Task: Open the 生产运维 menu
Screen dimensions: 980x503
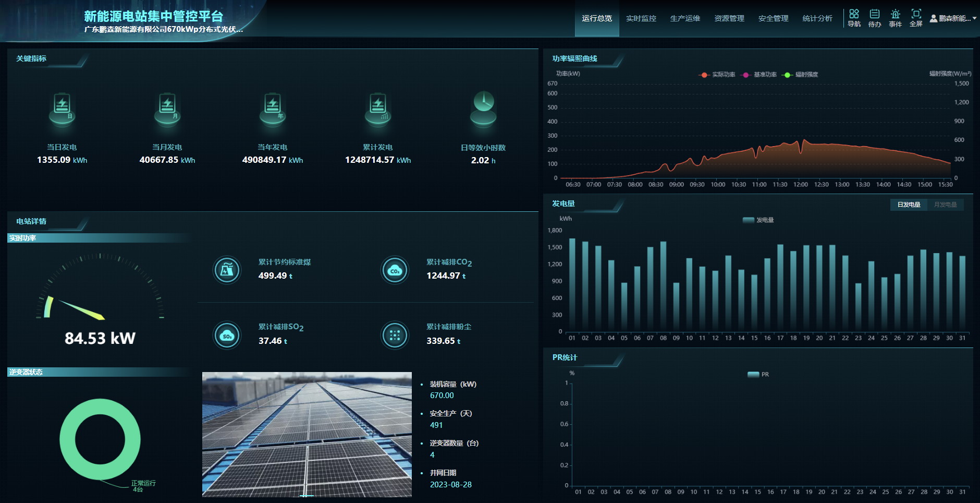Action: click(685, 18)
